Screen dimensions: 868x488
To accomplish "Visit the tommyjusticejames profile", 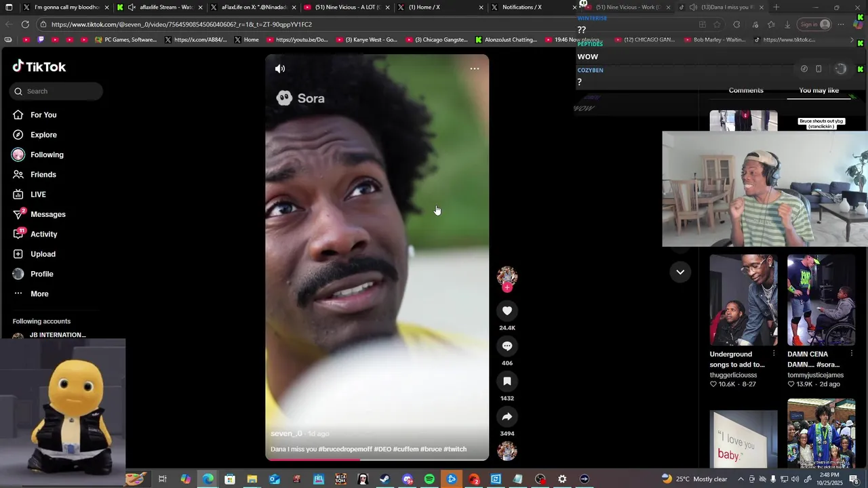I will [x=815, y=375].
